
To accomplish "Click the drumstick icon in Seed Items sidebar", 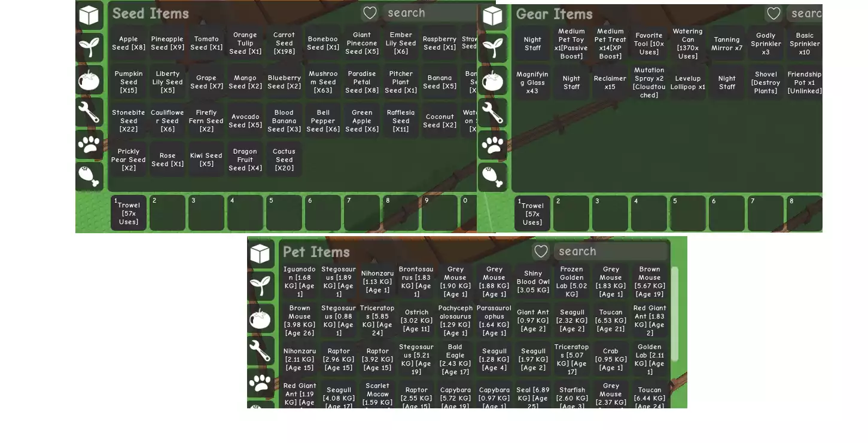I will [89, 176].
